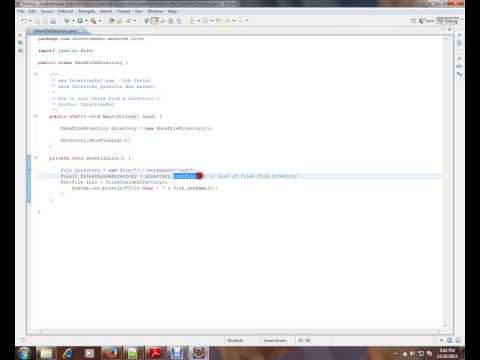This screenshot has height=360, width=480.
Task: Click the New file toolbar icon
Action: tap(24, 21)
